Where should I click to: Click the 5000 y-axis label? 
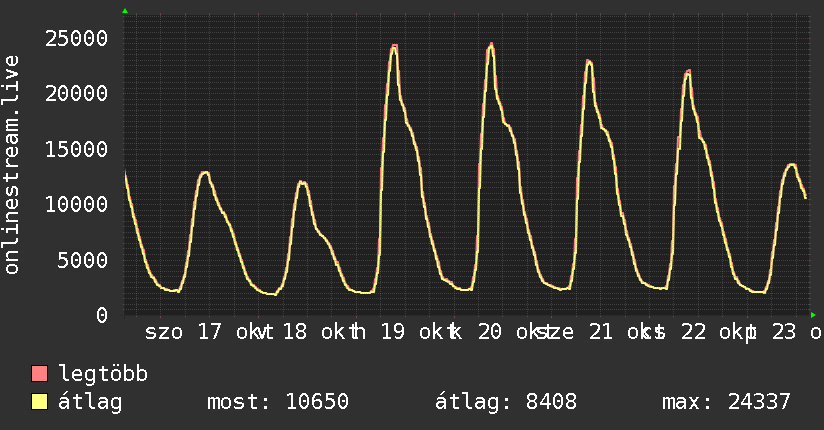(83, 260)
